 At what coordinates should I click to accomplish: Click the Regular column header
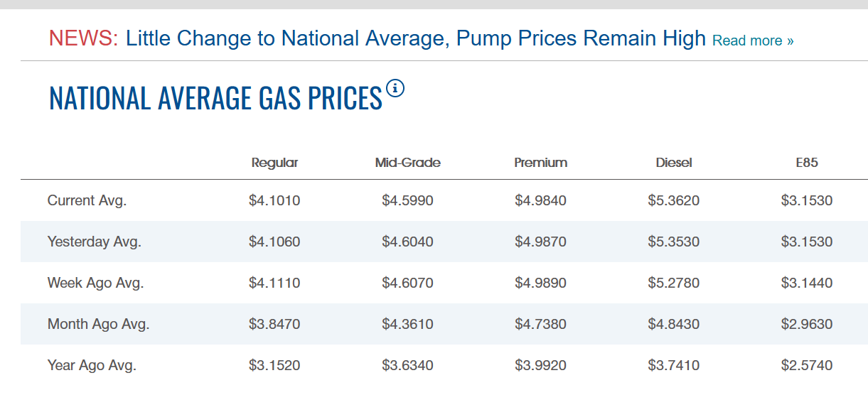point(274,163)
